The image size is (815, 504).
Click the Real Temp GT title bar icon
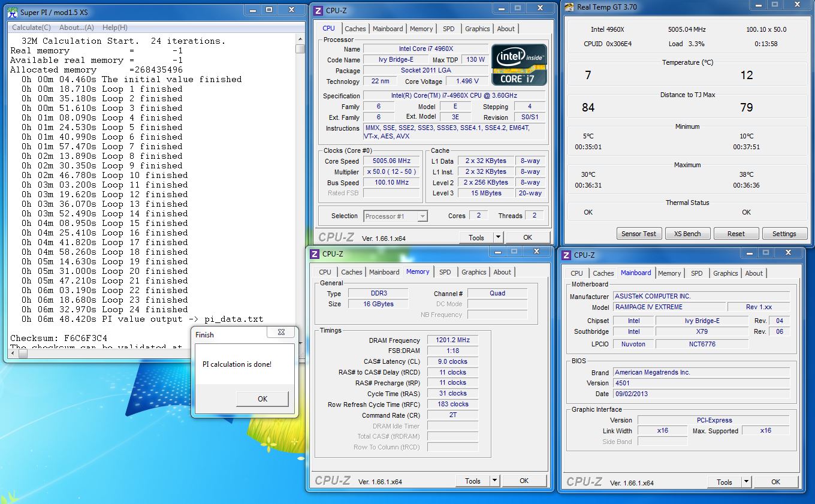[x=569, y=7]
